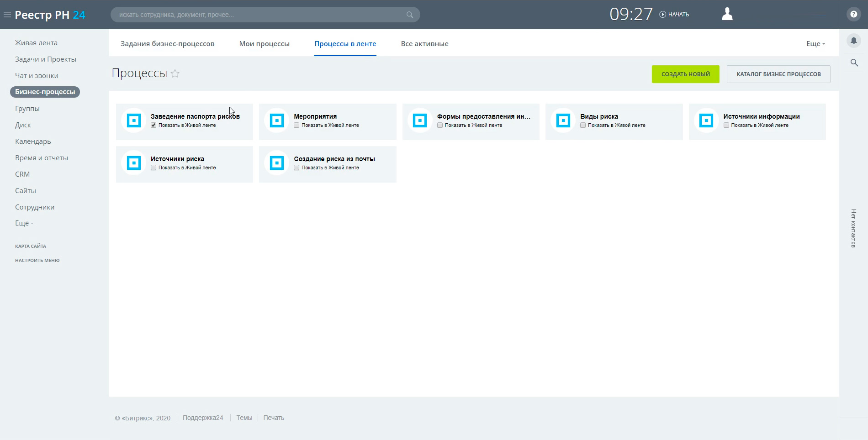The image size is (868, 440).
Task: Switch to the Мои процессы tab
Action: [264, 44]
